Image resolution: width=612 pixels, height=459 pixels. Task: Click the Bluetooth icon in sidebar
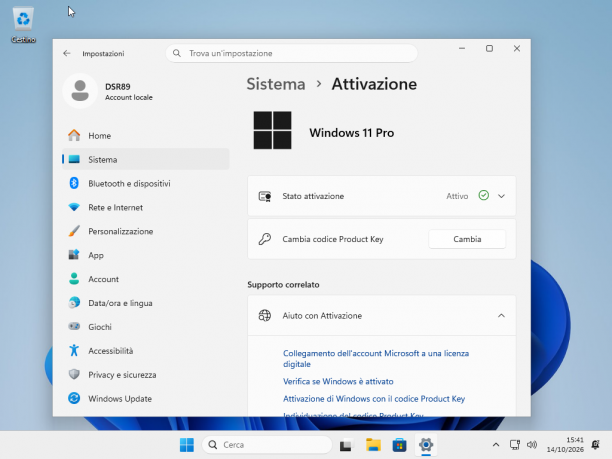coord(74,183)
